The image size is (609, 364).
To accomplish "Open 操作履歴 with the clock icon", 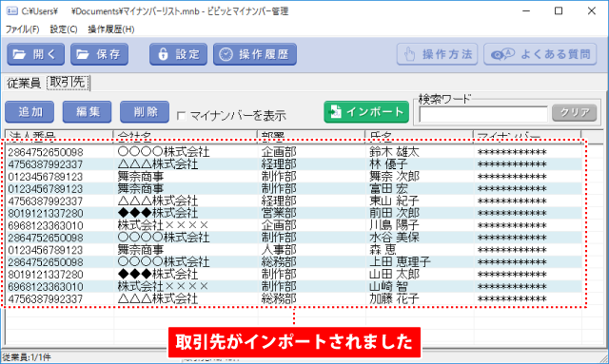I will [x=255, y=54].
